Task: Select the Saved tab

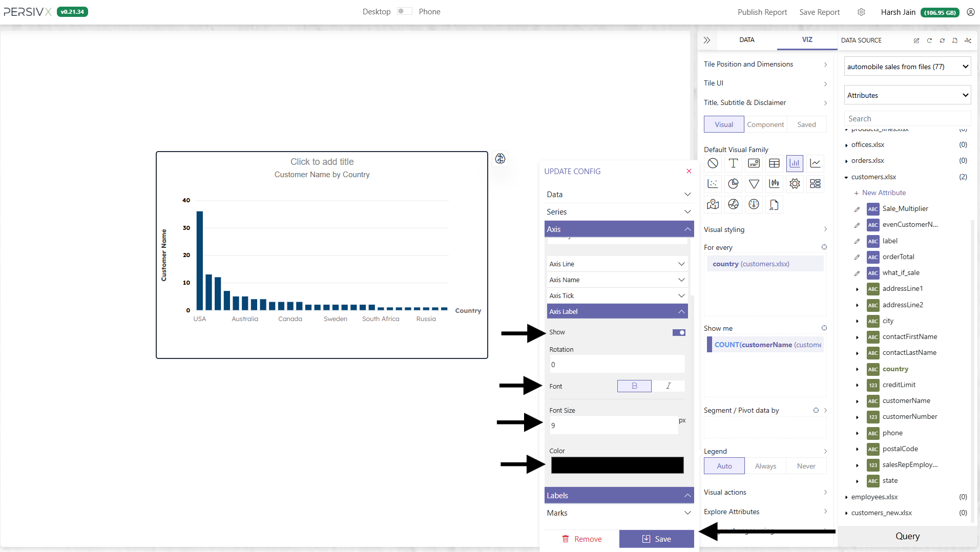Action: pyautogui.click(x=806, y=124)
